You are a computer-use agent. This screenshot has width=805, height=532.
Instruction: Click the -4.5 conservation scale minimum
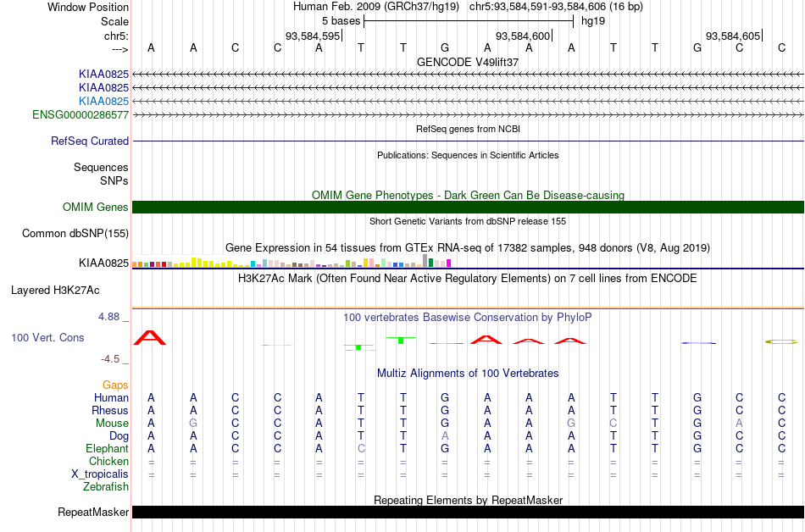(110, 359)
